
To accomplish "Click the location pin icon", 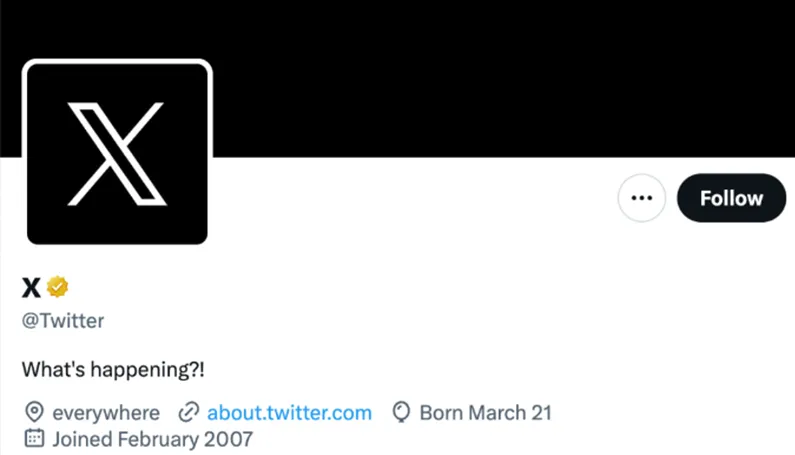I will [34, 412].
